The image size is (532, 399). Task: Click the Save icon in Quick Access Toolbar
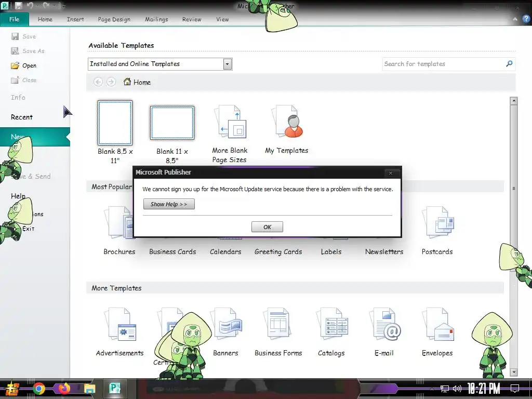click(18, 5)
